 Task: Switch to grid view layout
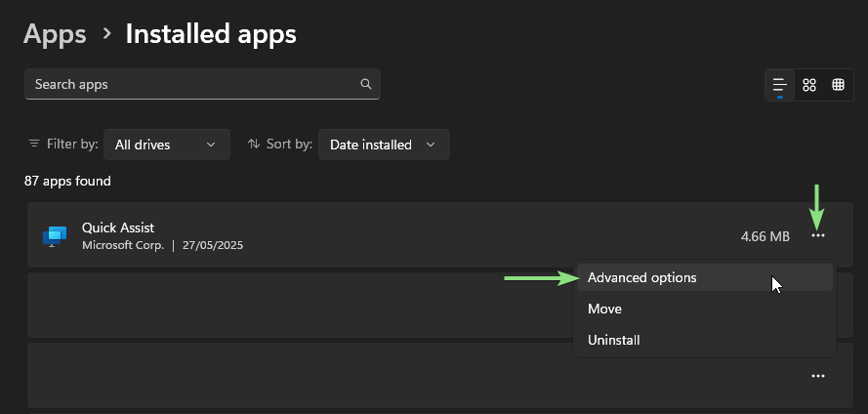(809, 85)
